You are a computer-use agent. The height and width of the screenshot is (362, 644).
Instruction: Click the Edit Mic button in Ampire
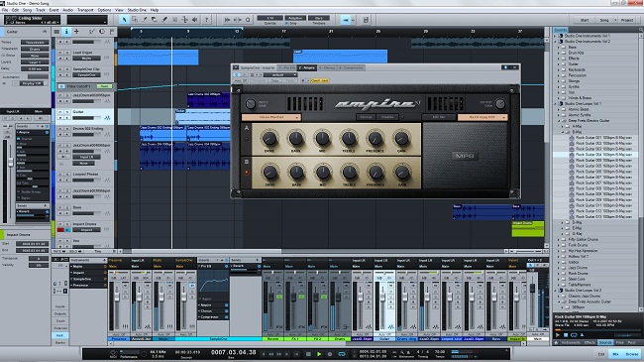coord(439,117)
